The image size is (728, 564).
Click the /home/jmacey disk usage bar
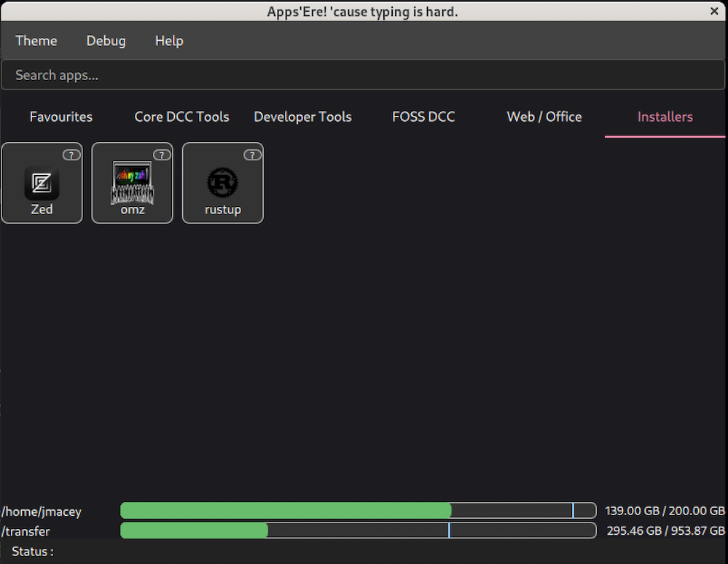click(358, 511)
